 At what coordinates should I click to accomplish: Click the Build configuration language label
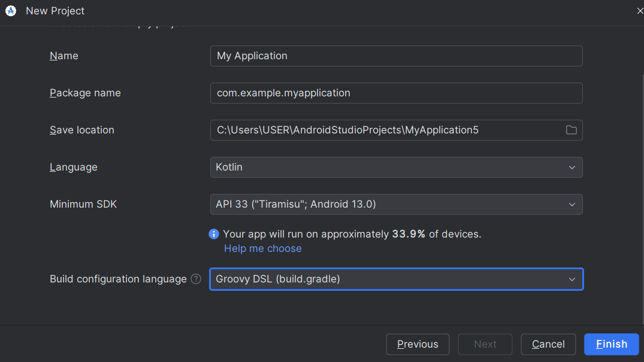118,279
